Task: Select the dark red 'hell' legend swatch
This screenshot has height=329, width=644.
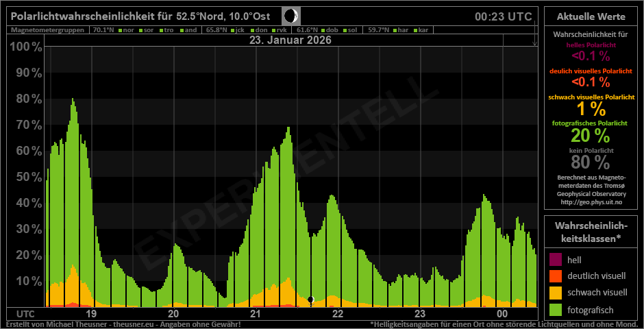Action: tap(556, 260)
